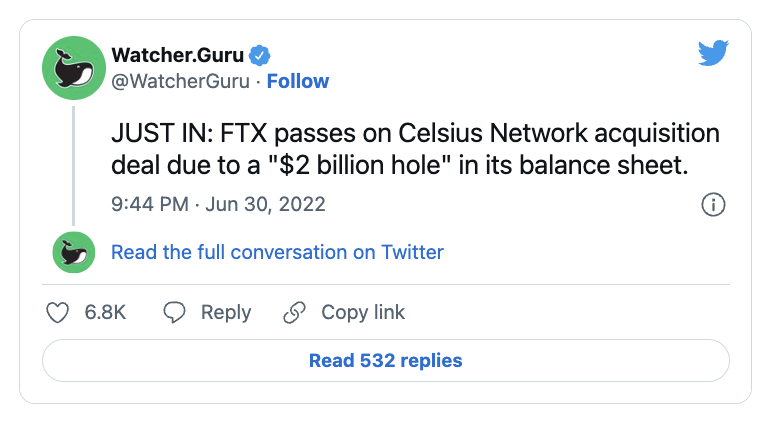Screen dimensions: 770x428
Task: Like the tweet with the heart icon
Action: (59, 313)
